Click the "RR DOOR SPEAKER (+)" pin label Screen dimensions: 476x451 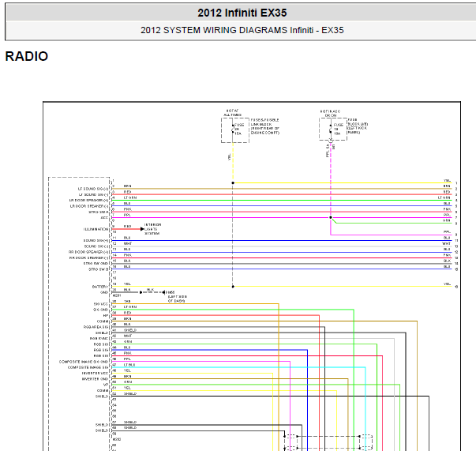point(88,252)
